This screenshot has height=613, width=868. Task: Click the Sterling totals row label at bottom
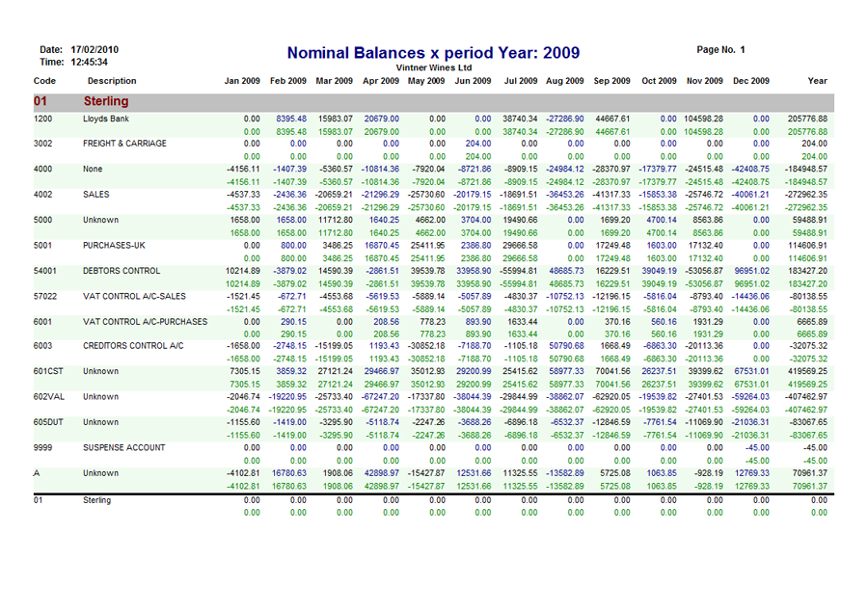click(96, 500)
